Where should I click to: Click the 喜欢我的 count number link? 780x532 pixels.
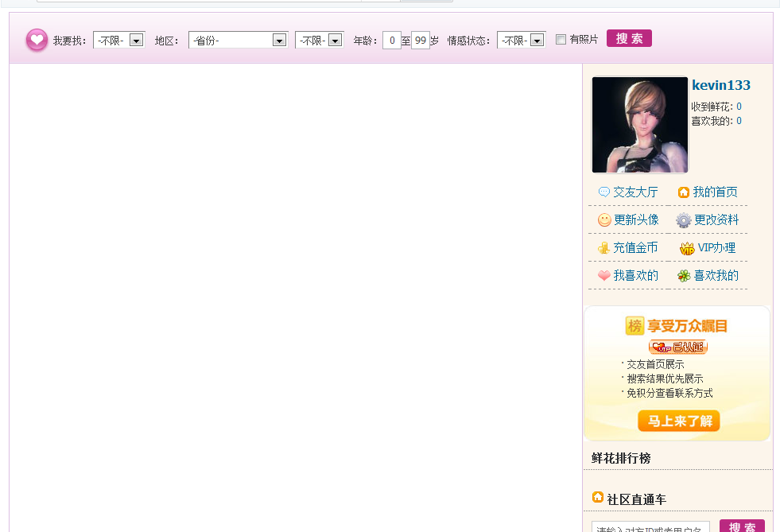[x=739, y=121]
